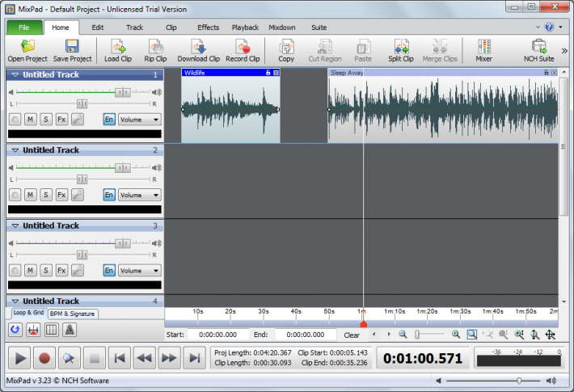Viewport: 574px width, 392px height.
Task: Click the Save Project icon
Action: (x=72, y=50)
